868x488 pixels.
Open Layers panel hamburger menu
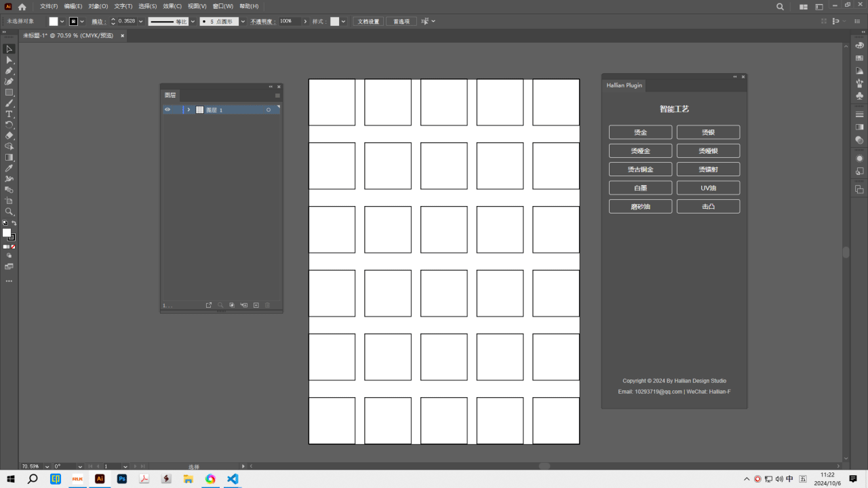pos(277,96)
